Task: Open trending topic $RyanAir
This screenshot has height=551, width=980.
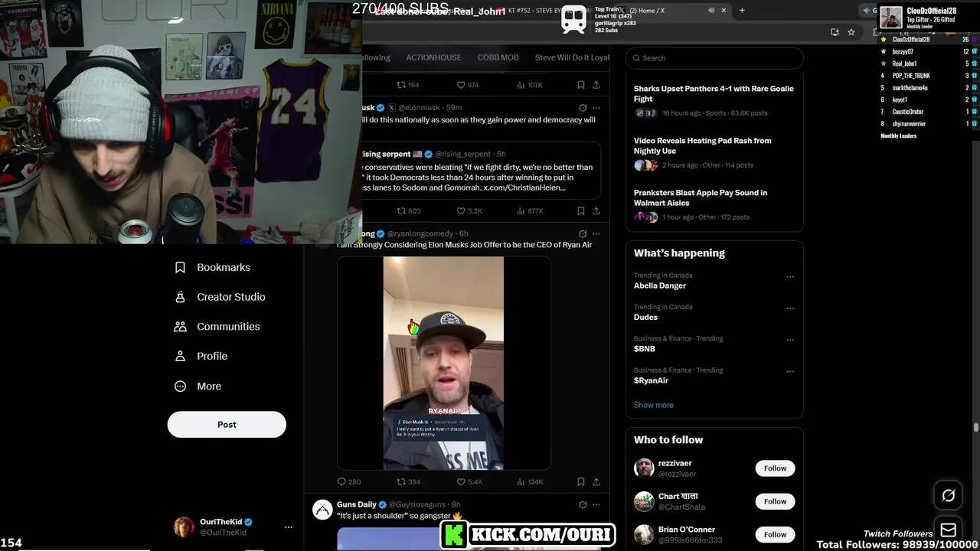Action: pyautogui.click(x=651, y=380)
